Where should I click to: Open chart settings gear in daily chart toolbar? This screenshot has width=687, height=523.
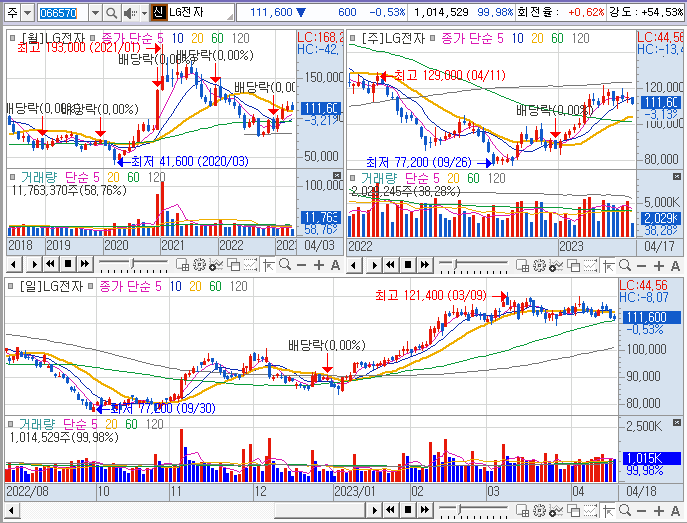(539, 510)
